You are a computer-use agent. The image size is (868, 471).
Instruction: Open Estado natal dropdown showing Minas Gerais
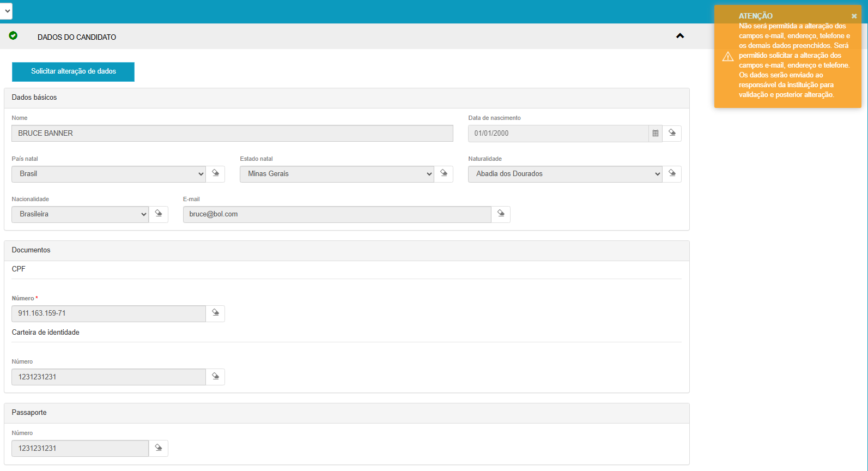pos(337,174)
